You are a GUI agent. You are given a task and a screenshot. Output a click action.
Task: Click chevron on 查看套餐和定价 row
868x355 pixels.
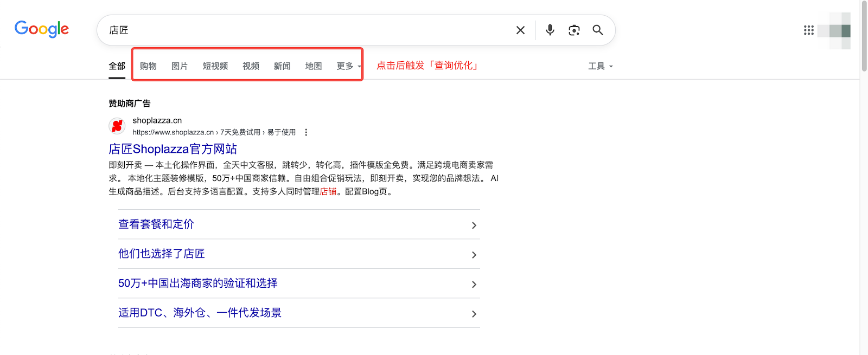coord(474,225)
